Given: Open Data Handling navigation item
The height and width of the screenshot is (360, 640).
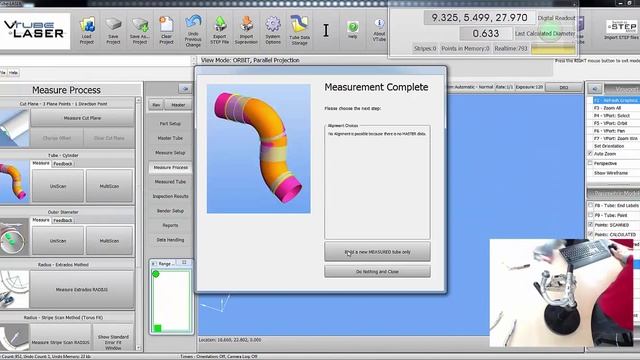Looking at the screenshot, I should click(170, 240).
